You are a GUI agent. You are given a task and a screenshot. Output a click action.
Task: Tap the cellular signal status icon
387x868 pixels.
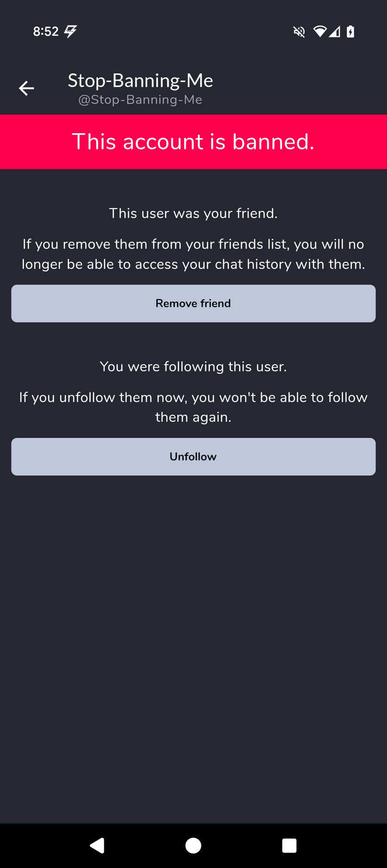(x=335, y=31)
